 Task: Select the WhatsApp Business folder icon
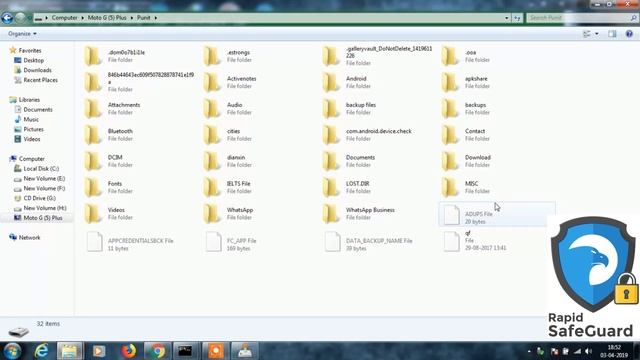331,213
